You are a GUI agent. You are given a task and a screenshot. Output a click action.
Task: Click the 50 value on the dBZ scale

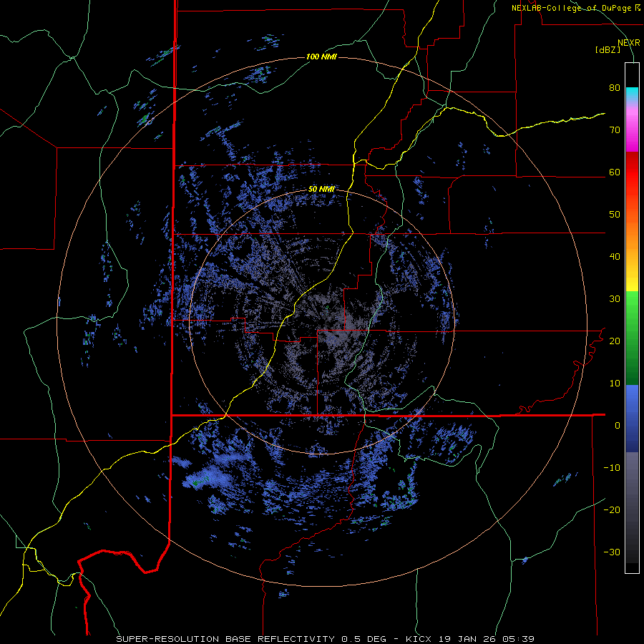tap(615, 215)
